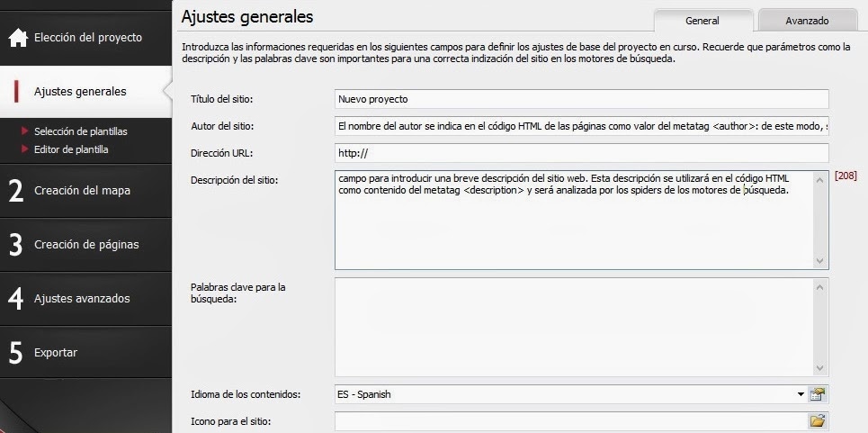Click the Palabras clave para la búsqueda label
This screenshot has height=433, width=868.
[238, 293]
